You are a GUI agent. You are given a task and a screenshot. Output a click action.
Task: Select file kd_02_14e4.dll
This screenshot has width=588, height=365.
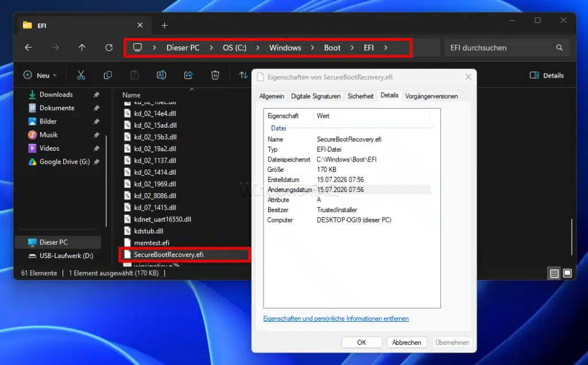click(155, 113)
